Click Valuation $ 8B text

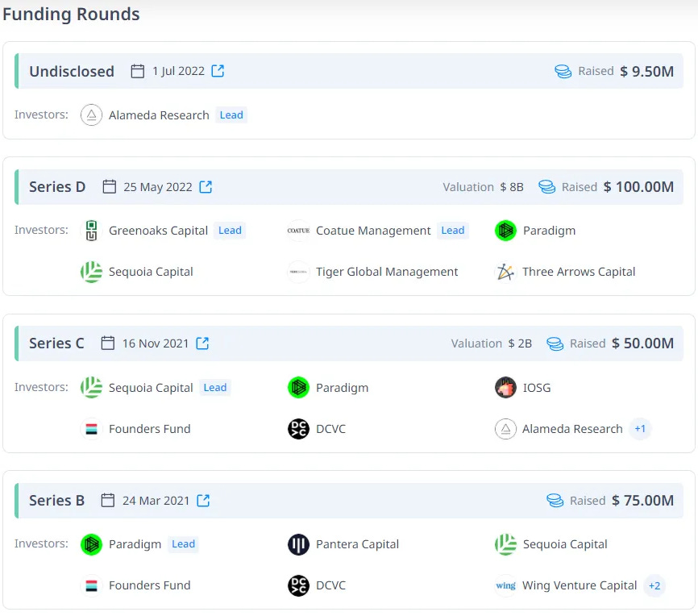pyautogui.click(x=483, y=187)
